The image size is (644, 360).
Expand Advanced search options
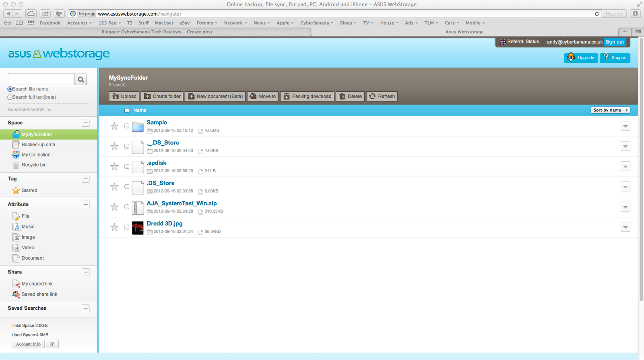[29, 109]
